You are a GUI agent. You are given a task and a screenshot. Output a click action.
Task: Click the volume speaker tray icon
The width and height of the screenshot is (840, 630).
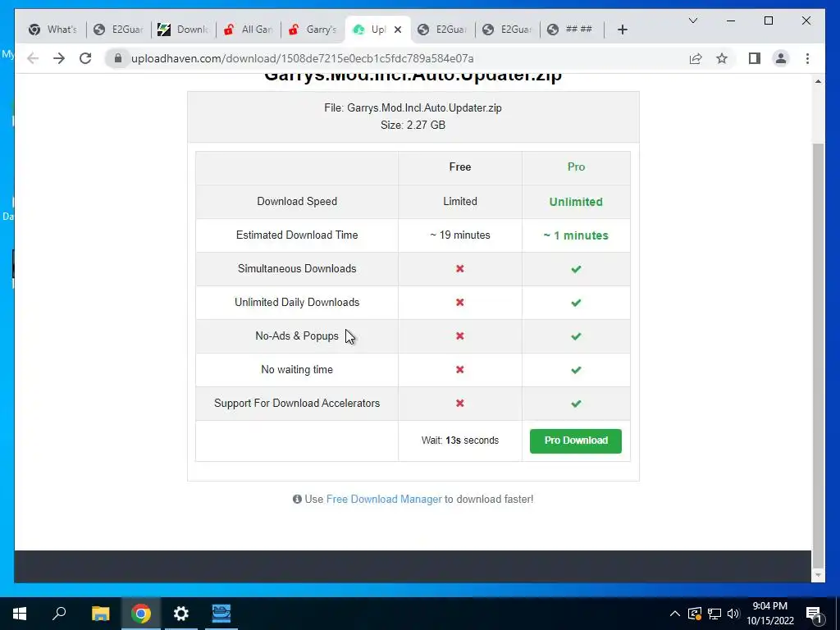tap(733, 614)
